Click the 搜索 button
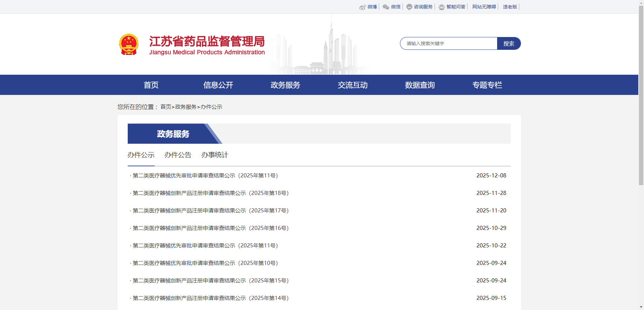The image size is (644, 310). tap(509, 43)
